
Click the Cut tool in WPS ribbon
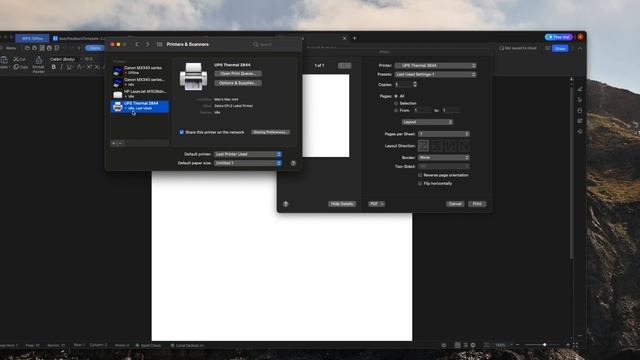coord(19,60)
